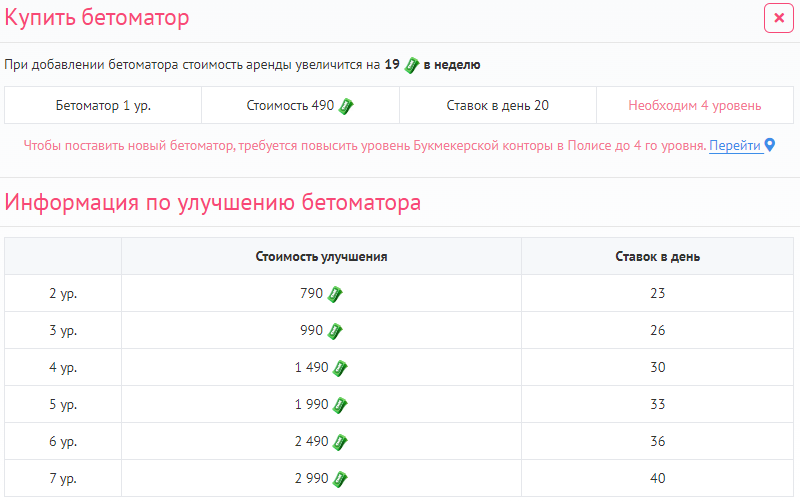
Task: Select the 5 ур. row label
Action: (63, 405)
